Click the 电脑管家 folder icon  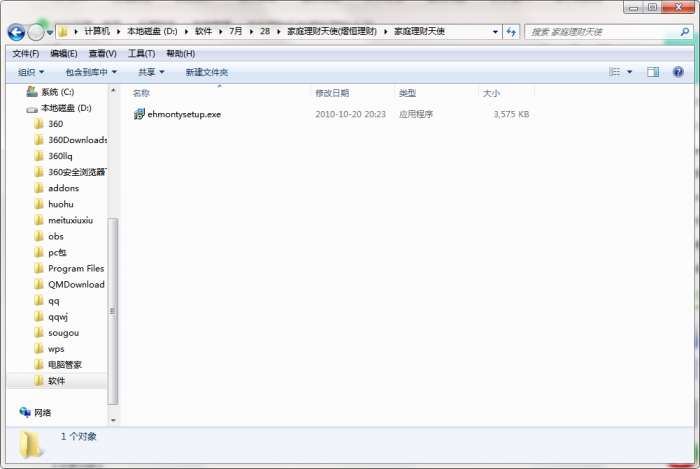[39, 365]
